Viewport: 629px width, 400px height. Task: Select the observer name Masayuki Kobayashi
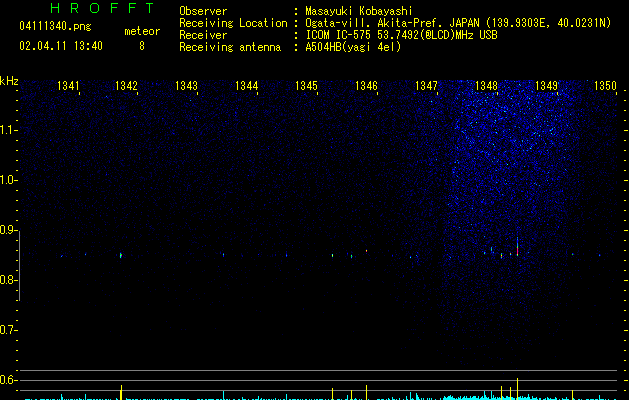[359, 11]
